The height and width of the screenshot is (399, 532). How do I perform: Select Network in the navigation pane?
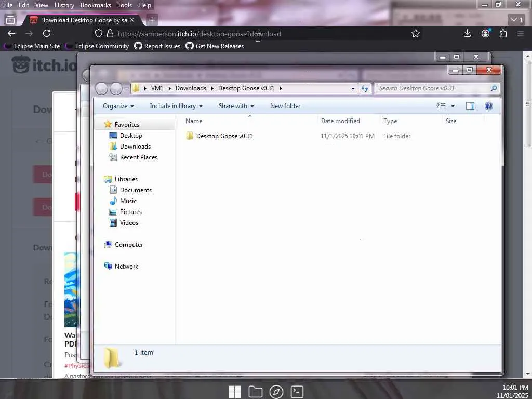point(126,267)
